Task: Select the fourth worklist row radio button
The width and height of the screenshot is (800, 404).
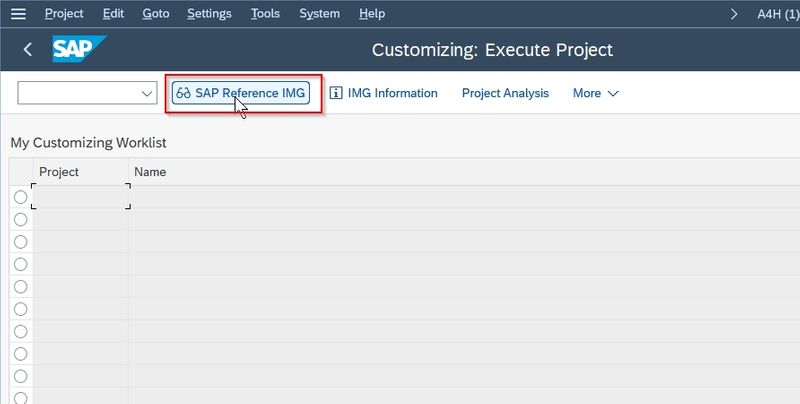Action: coord(20,264)
